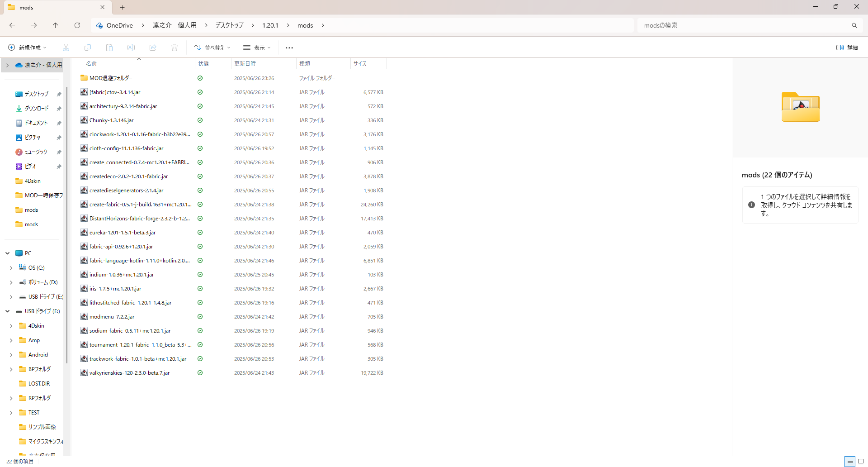Go up one folder level arrow
The width and height of the screenshot is (868, 467).
click(x=56, y=25)
